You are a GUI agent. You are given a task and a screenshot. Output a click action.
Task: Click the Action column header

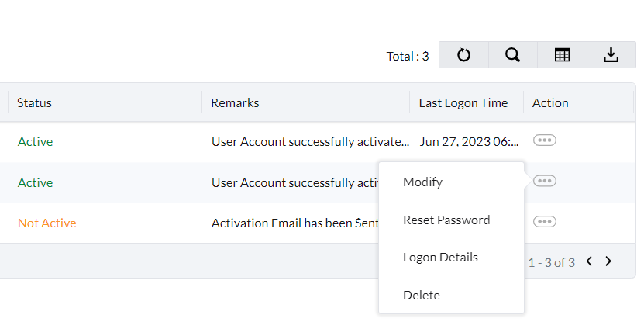click(x=550, y=102)
